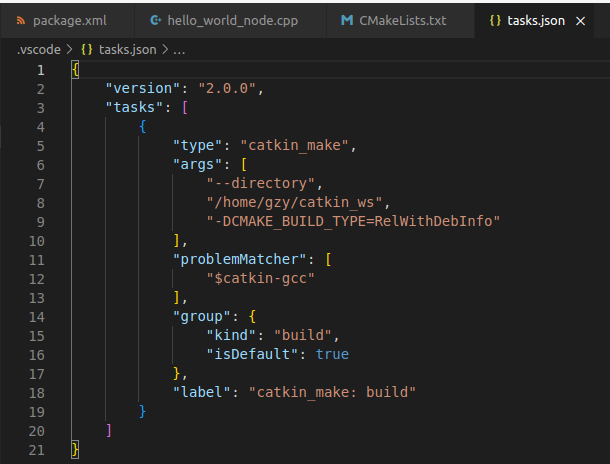Click the JSON braces icon on tasks.json tab
The height and width of the screenshot is (464, 610).
click(x=495, y=21)
